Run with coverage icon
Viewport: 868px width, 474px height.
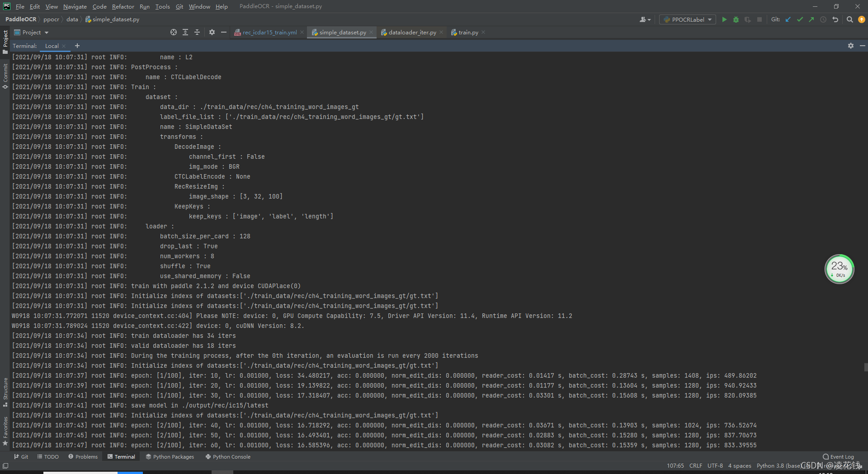pos(748,19)
